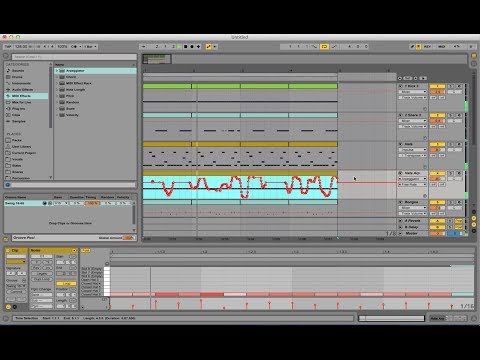Click the Notes box header

point(53,250)
